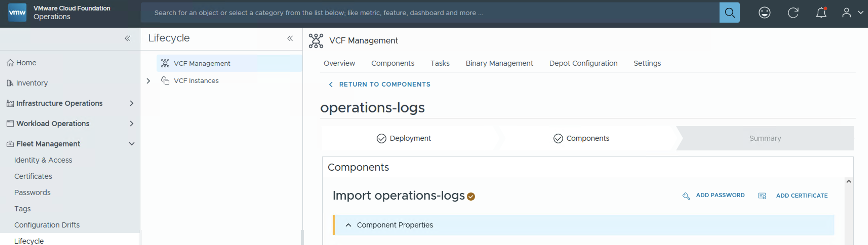
Task: Expand the VCF Instances tree node
Action: pyautogui.click(x=148, y=81)
